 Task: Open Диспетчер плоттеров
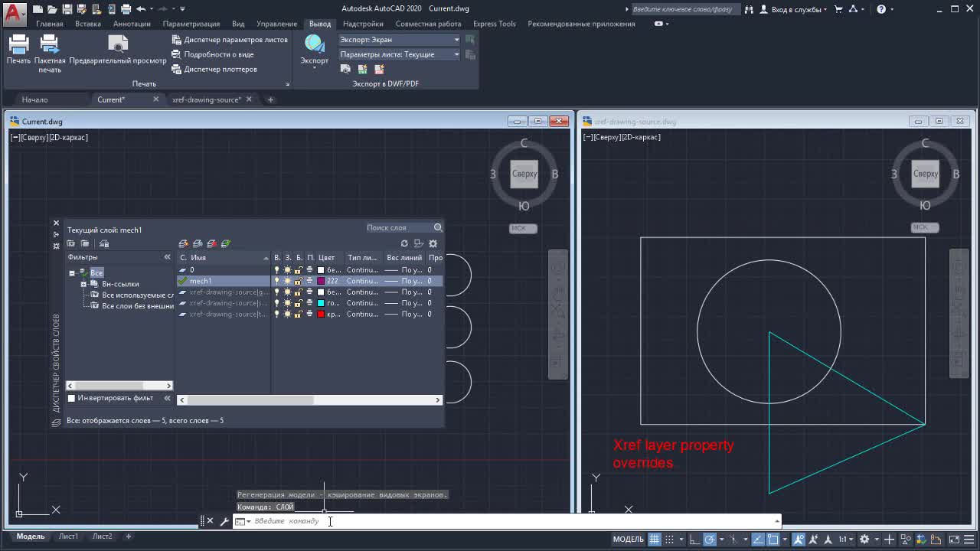(214, 69)
